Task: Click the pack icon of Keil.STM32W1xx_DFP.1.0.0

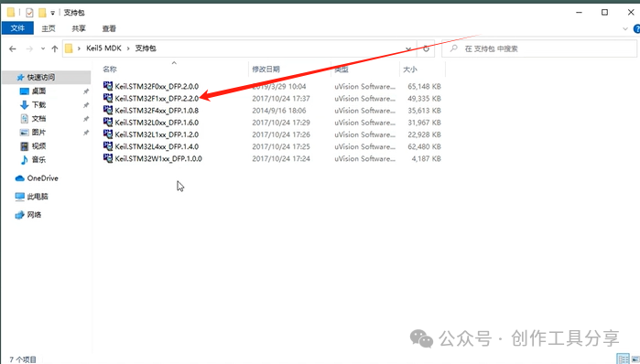Action: pyautogui.click(x=108, y=158)
